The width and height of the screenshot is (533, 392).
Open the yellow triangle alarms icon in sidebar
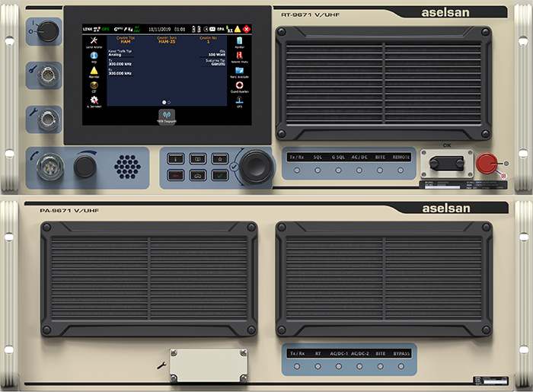[94, 71]
